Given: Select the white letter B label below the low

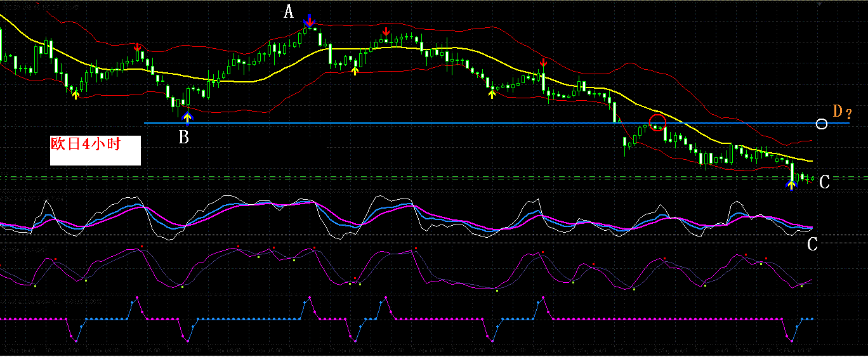Looking at the screenshot, I should [183, 137].
